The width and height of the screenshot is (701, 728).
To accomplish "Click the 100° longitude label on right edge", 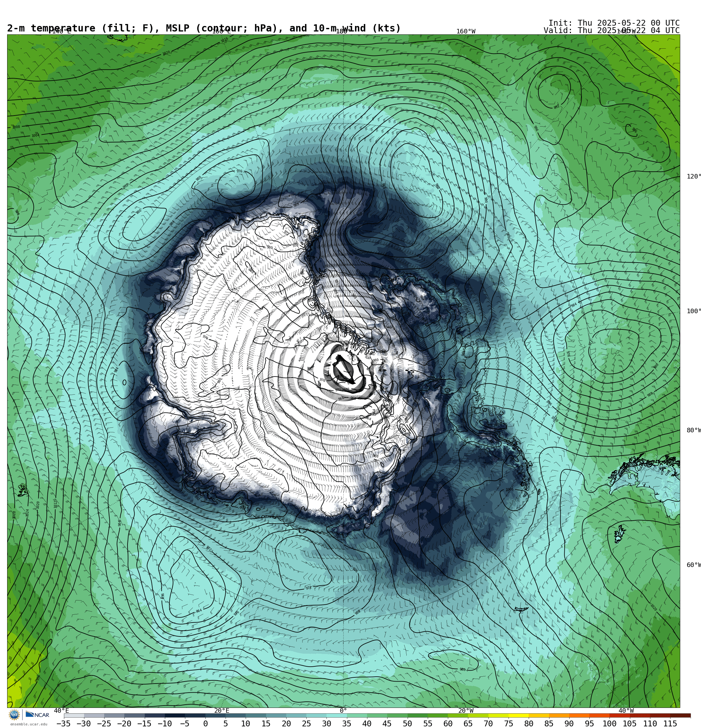I will pos(694,311).
